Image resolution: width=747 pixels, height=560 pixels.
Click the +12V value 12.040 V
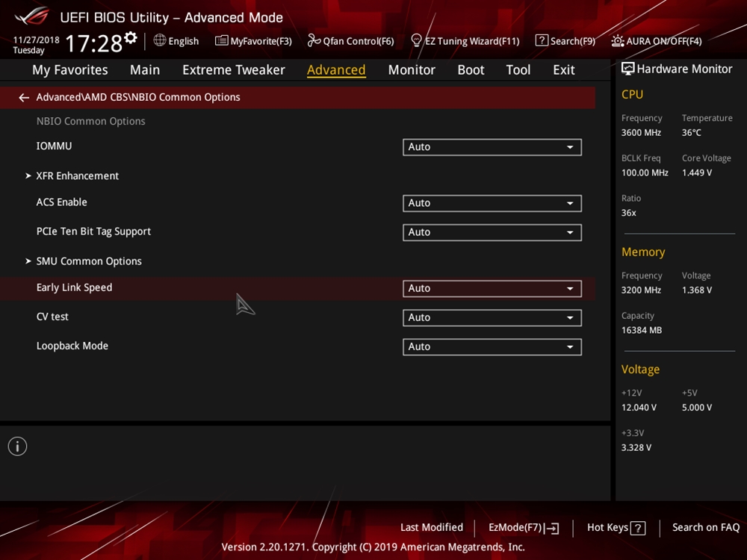(x=639, y=408)
